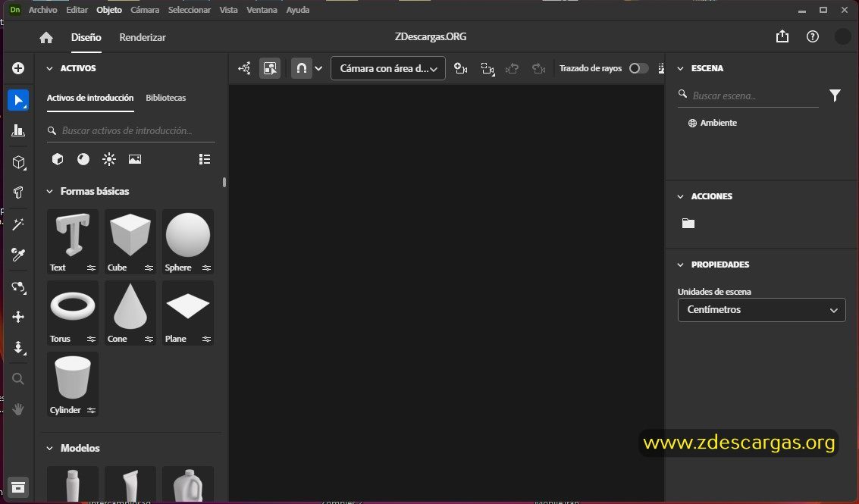
Task: Select the material paint tool
Action: [x=18, y=193]
